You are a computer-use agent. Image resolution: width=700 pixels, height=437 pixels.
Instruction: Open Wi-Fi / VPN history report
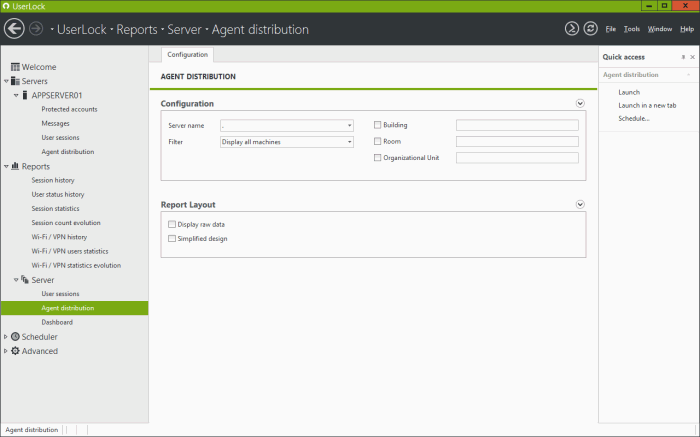click(59, 237)
